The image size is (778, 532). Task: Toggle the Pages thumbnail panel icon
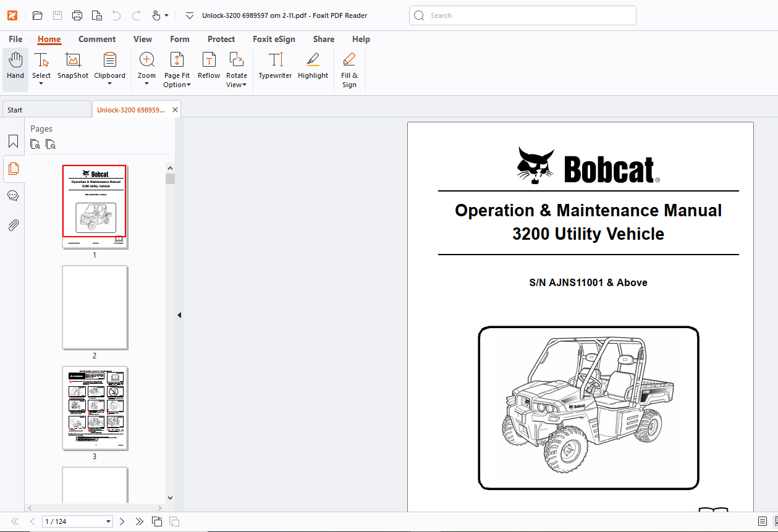(x=13, y=168)
